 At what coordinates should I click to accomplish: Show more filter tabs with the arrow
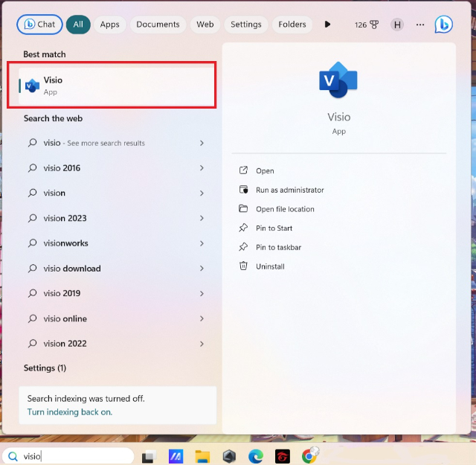click(327, 25)
